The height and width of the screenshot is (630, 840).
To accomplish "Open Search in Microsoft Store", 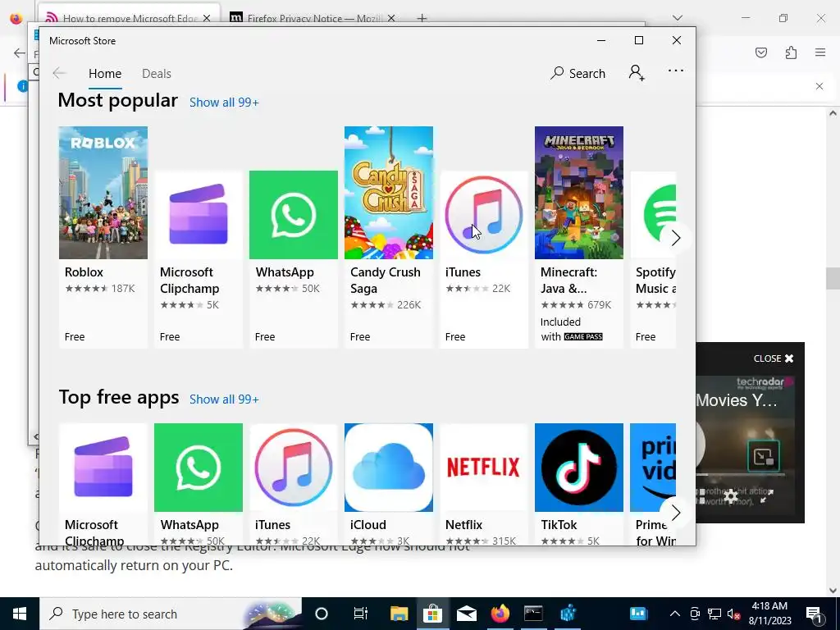I will [577, 73].
